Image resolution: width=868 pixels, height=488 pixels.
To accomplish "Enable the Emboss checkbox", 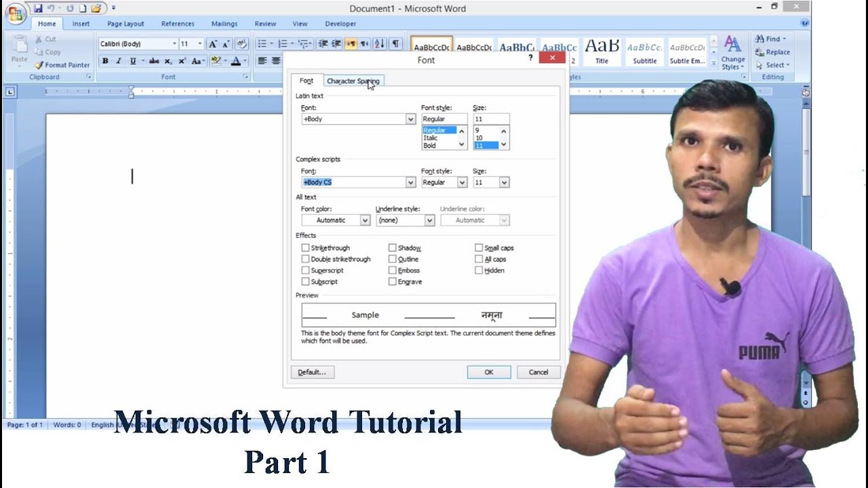I will [x=392, y=270].
